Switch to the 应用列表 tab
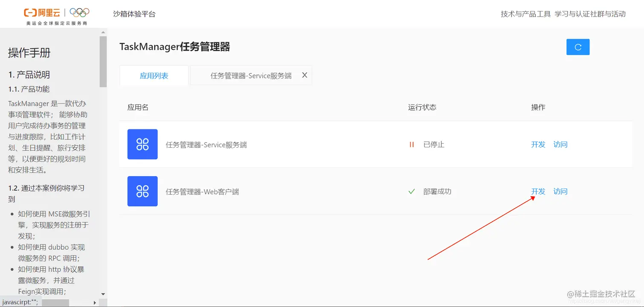The height and width of the screenshot is (307, 644). (x=154, y=76)
